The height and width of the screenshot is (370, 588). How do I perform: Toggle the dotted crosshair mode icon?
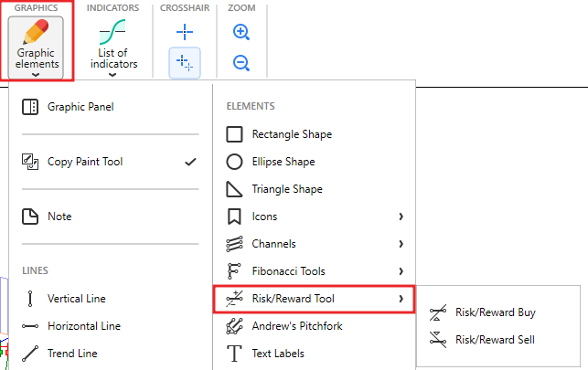[185, 63]
